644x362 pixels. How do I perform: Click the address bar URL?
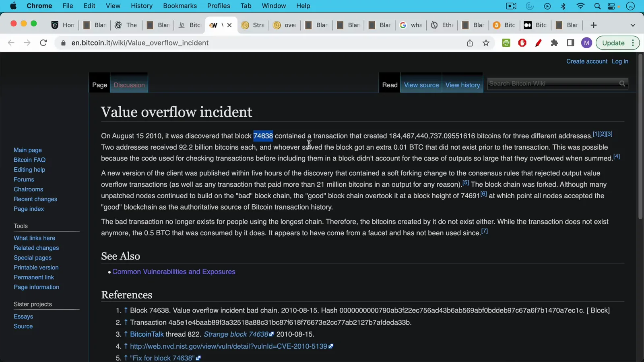pos(140,43)
